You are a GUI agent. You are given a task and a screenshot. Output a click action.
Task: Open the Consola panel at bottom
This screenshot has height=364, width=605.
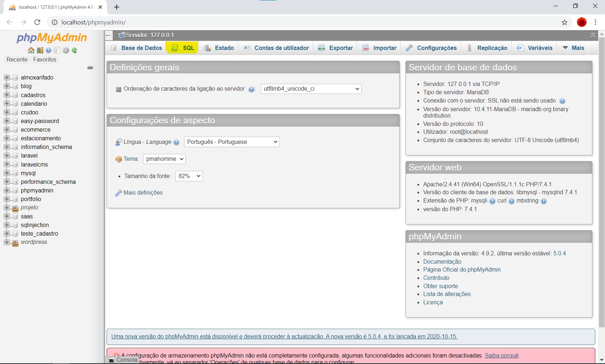[x=123, y=360]
